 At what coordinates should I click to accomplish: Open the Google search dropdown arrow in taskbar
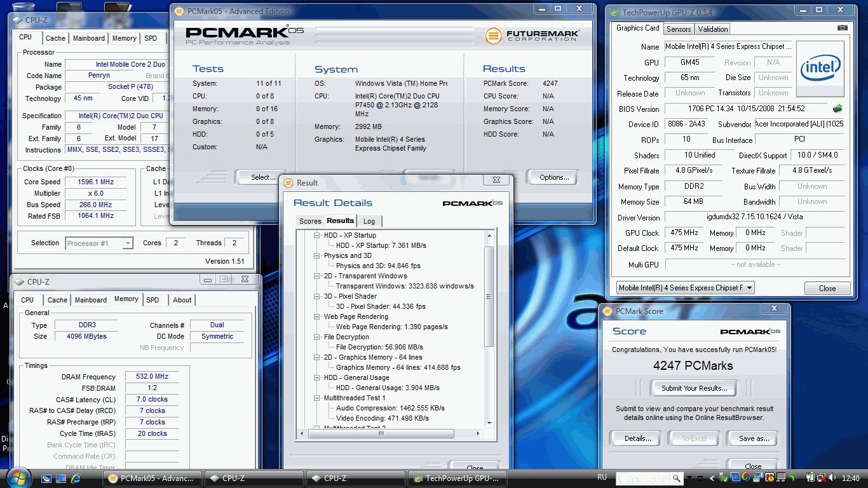(689, 477)
